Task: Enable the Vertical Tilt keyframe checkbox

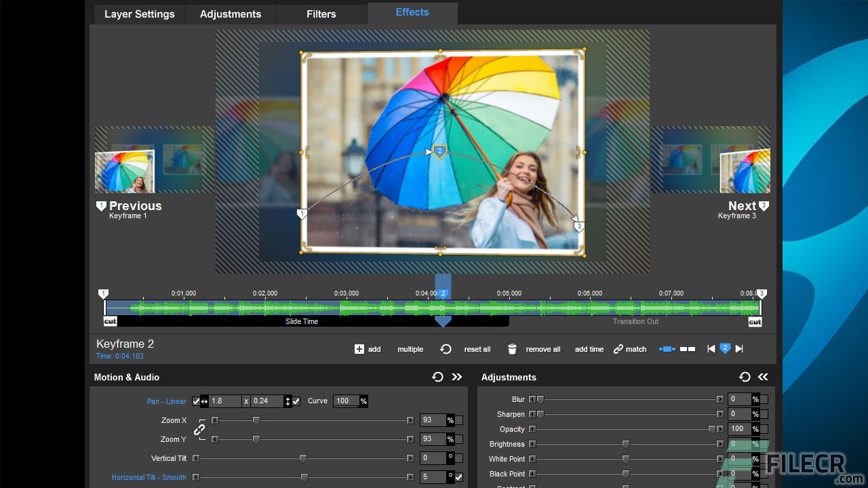Action: point(459,458)
